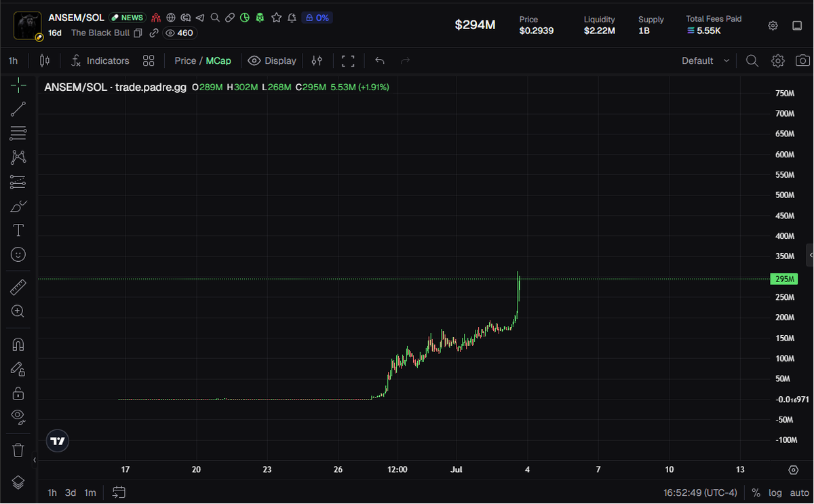Open the Telegram paper plane link
The image size is (814, 504).
pyautogui.click(x=200, y=18)
